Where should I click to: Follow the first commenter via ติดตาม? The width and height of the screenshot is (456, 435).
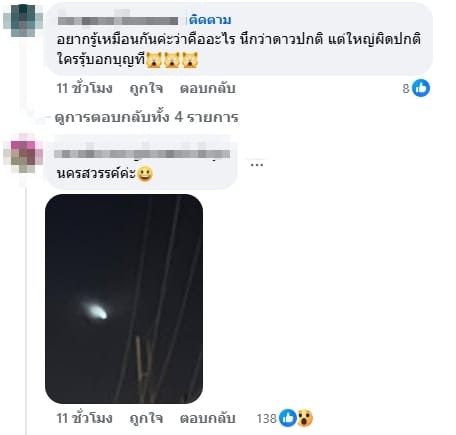pyautogui.click(x=210, y=20)
